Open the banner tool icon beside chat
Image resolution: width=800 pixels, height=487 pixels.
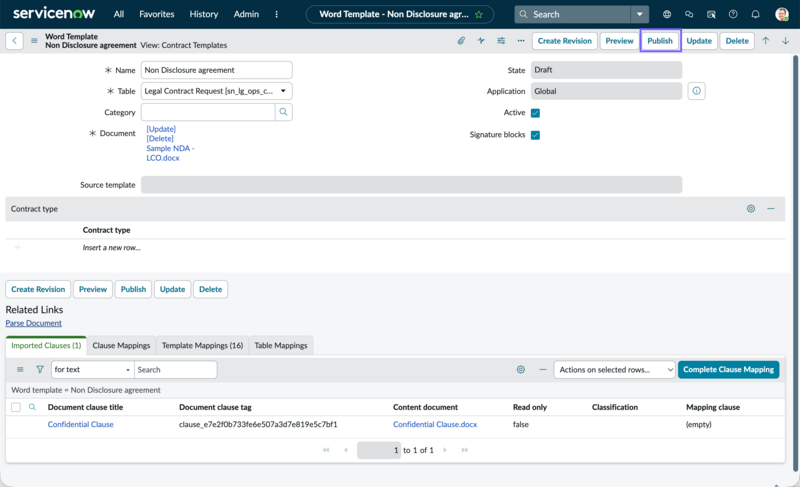[711, 14]
